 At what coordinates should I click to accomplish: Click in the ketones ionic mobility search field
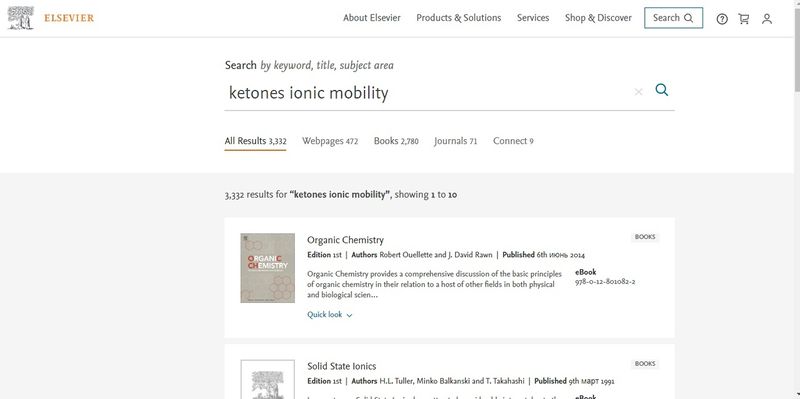[x=429, y=93]
